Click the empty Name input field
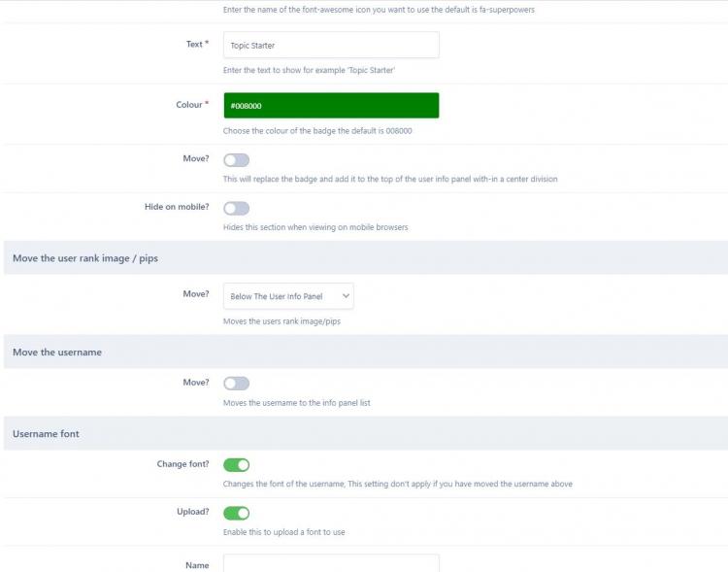728x572 pixels. [330, 564]
